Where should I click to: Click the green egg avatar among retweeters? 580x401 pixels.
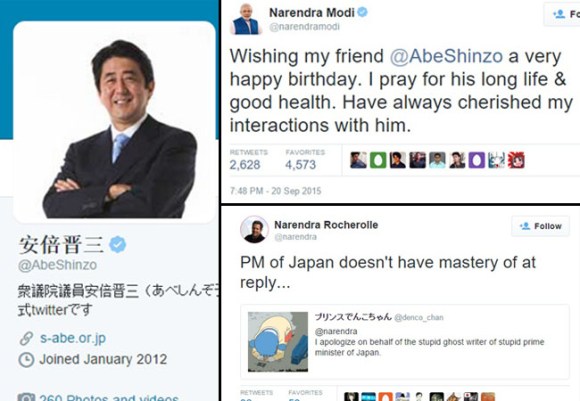point(378,160)
